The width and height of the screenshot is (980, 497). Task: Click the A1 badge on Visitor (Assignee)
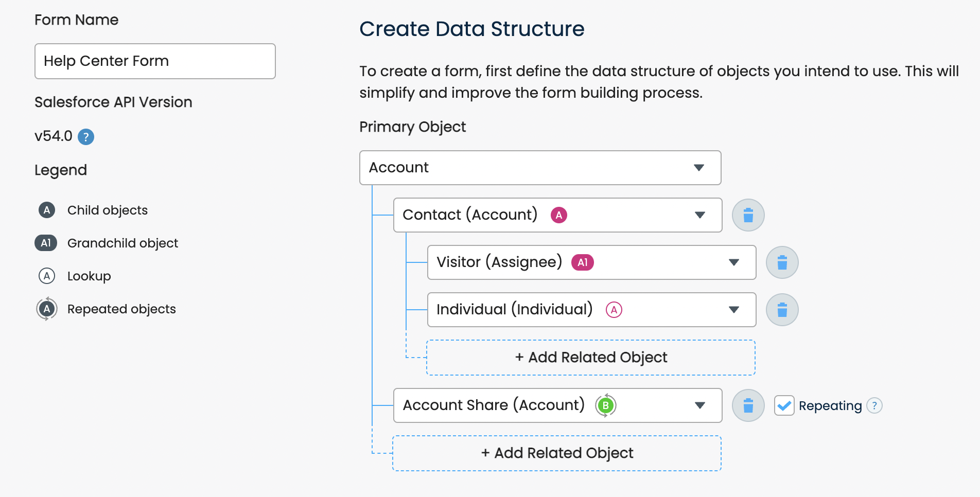click(582, 262)
